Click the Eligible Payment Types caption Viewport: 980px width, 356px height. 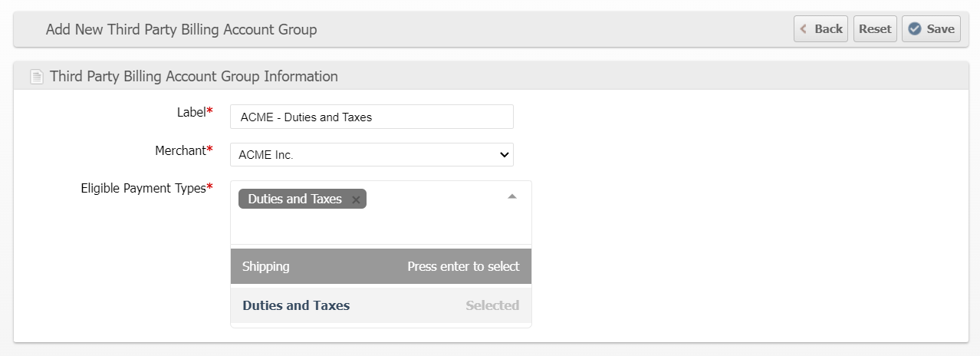143,188
